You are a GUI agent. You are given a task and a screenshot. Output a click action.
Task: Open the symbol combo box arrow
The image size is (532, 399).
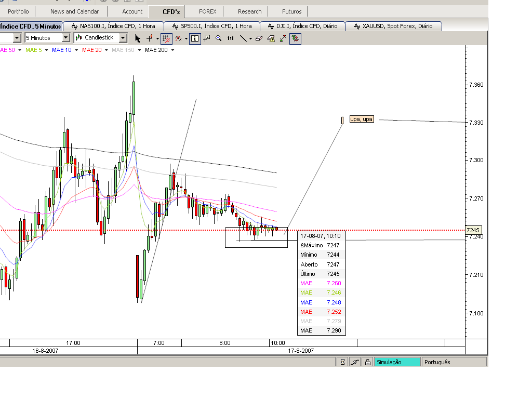click(17, 37)
